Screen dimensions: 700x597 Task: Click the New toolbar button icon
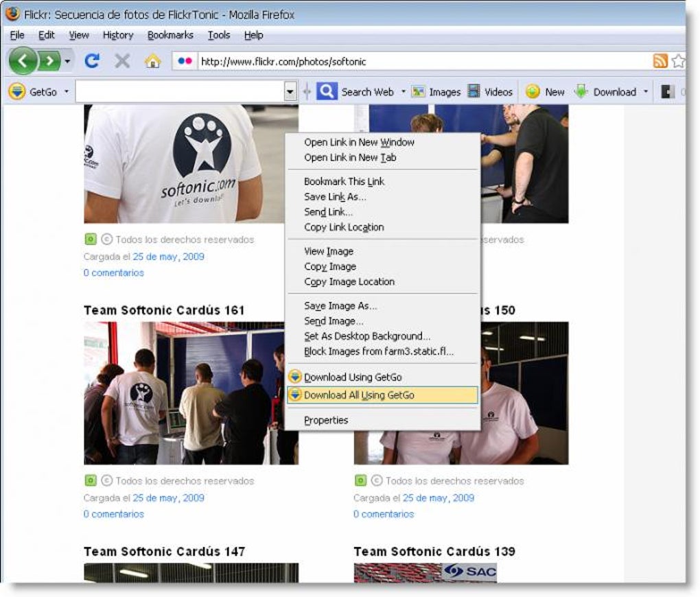click(x=533, y=91)
